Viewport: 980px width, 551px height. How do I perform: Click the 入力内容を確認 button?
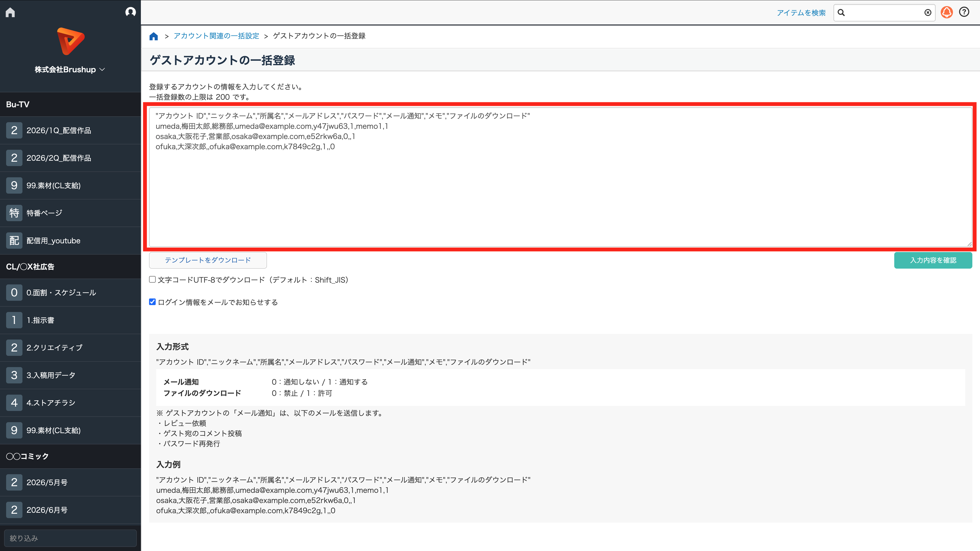click(933, 260)
